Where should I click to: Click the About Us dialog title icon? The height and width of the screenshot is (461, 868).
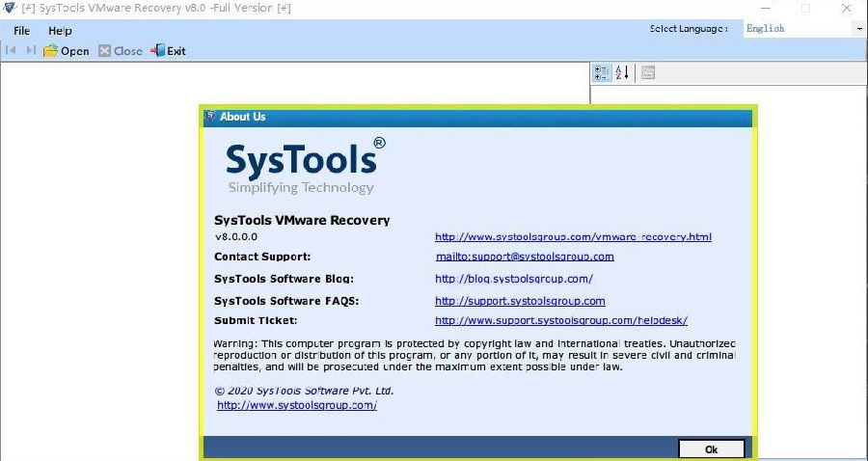click(210, 117)
